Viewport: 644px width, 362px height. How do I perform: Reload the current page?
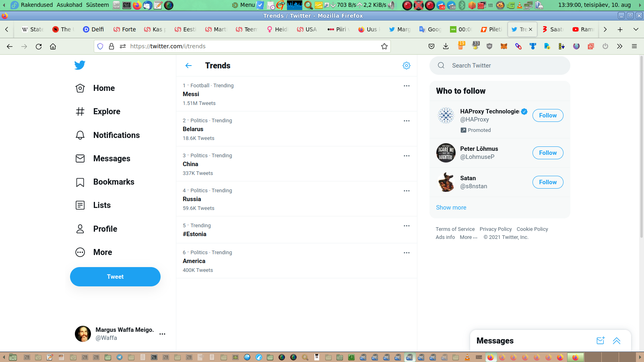pyautogui.click(x=39, y=46)
